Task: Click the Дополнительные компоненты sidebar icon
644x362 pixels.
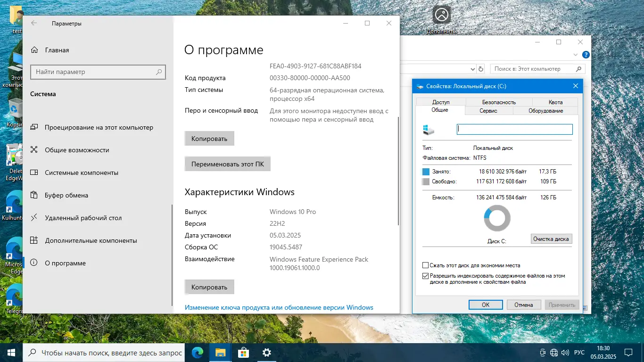Action: 34,240
